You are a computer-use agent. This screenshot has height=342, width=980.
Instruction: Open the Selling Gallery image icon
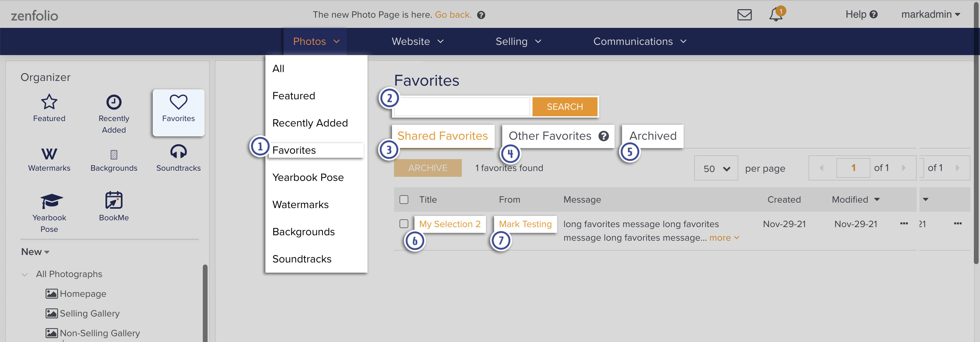pos(51,313)
